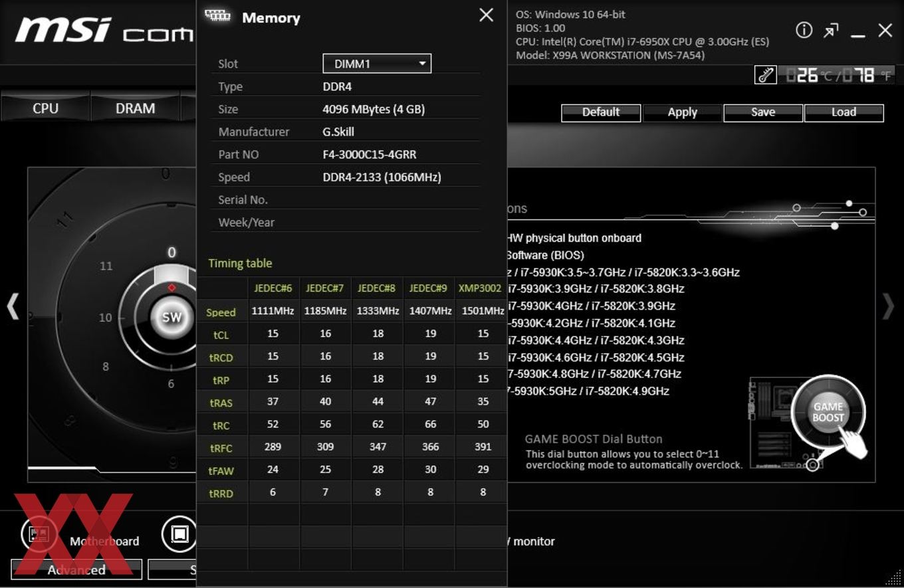The width and height of the screenshot is (904, 588).
Task: Click the 1185MHz speed cell
Action: (x=325, y=311)
